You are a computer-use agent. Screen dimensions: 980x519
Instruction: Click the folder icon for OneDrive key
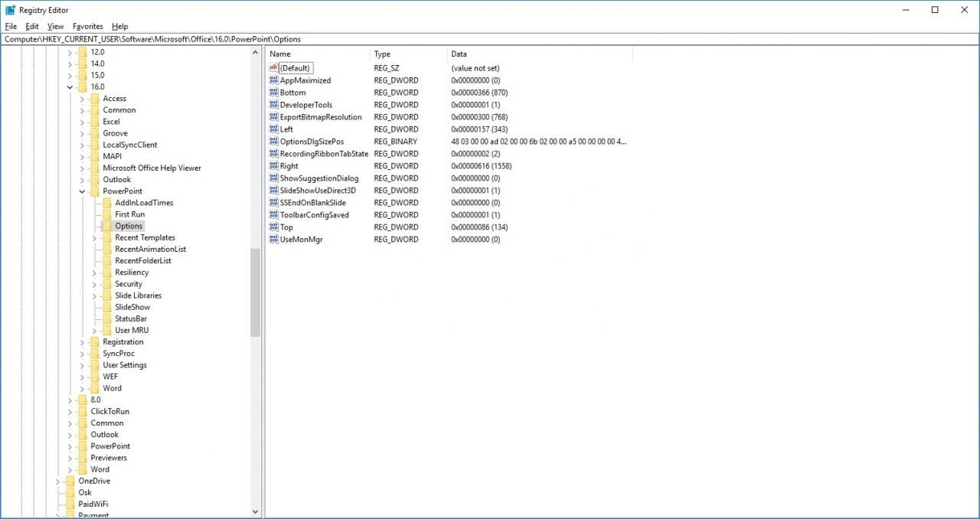click(x=70, y=481)
